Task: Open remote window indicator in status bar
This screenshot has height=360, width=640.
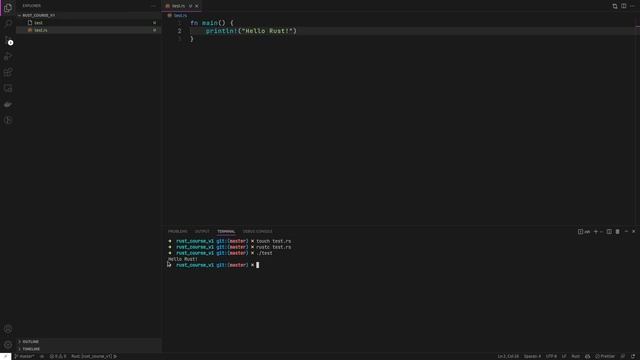Action: pyautogui.click(x=5, y=356)
